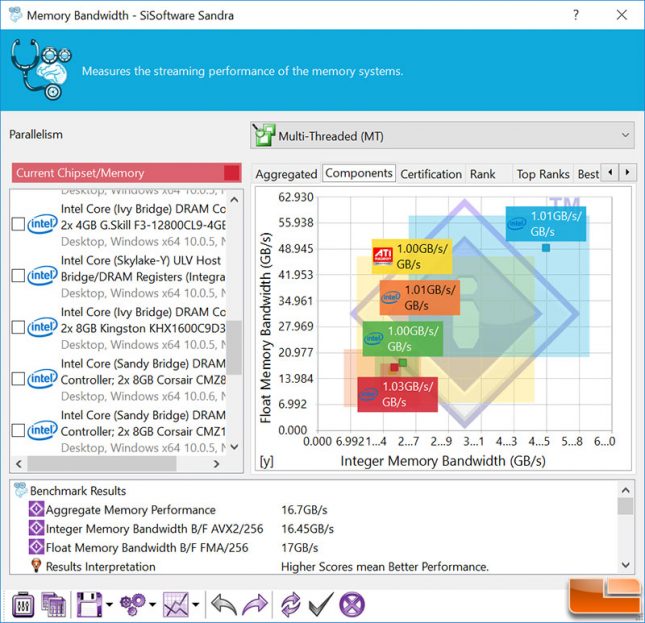The width and height of the screenshot is (645, 623).
Task: Select the 16.45GB/s integer bandwidth value
Action: point(307,529)
